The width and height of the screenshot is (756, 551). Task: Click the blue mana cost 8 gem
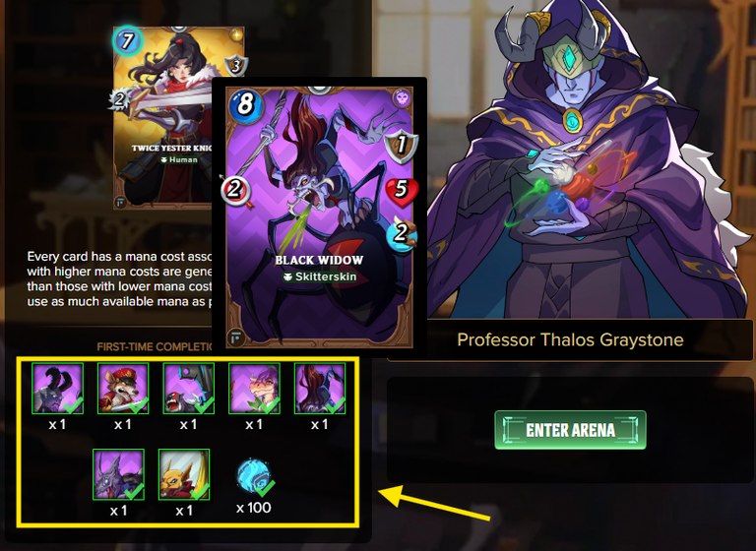(x=245, y=104)
